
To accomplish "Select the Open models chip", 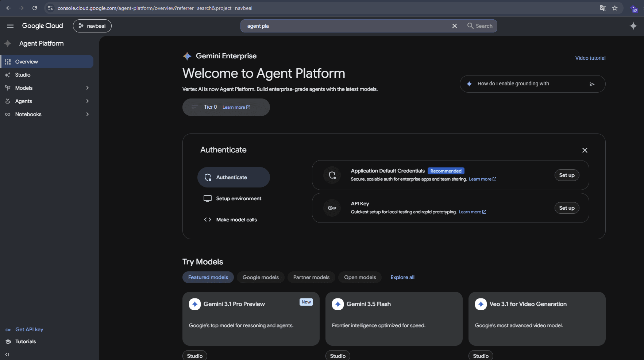I will [360, 277].
